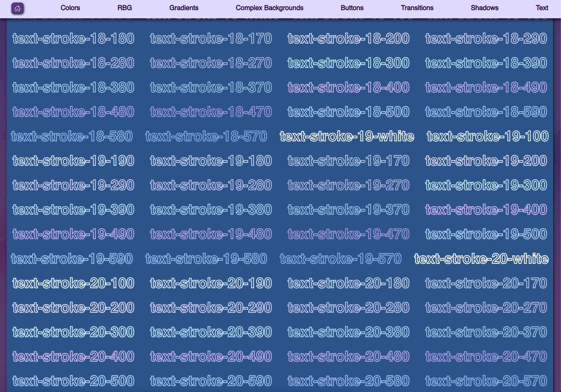The width and height of the screenshot is (561, 392).
Task: Navigate to the Buttons page
Action: click(x=352, y=8)
